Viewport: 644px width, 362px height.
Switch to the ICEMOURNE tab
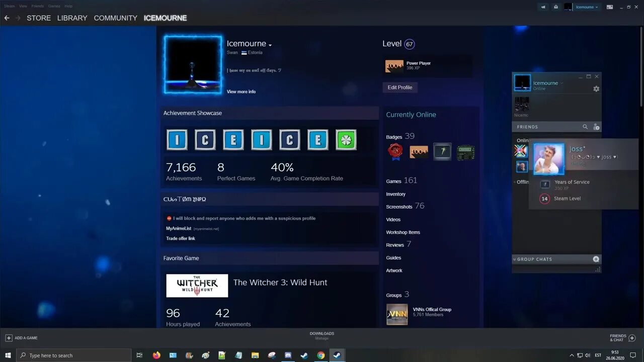click(165, 18)
